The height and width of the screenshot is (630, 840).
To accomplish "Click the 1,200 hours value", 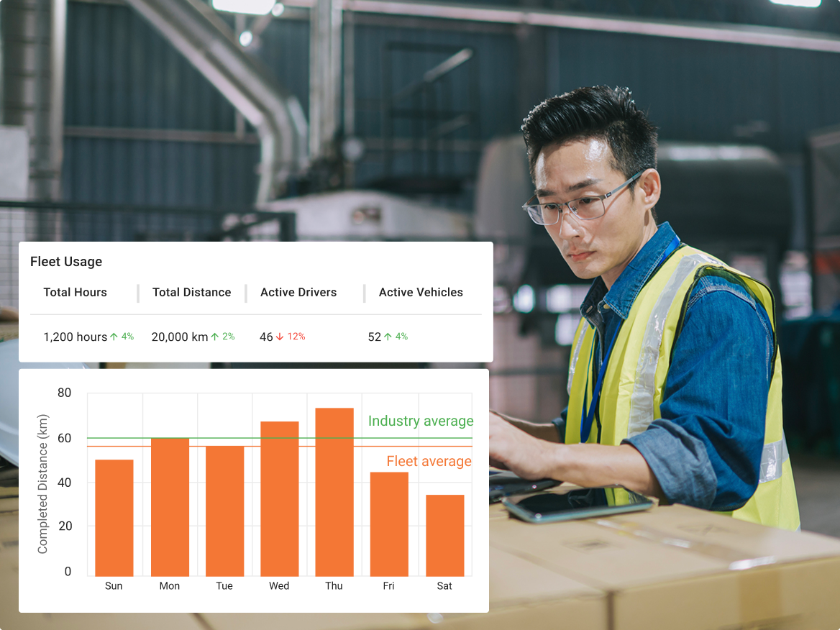I will [75, 337].
